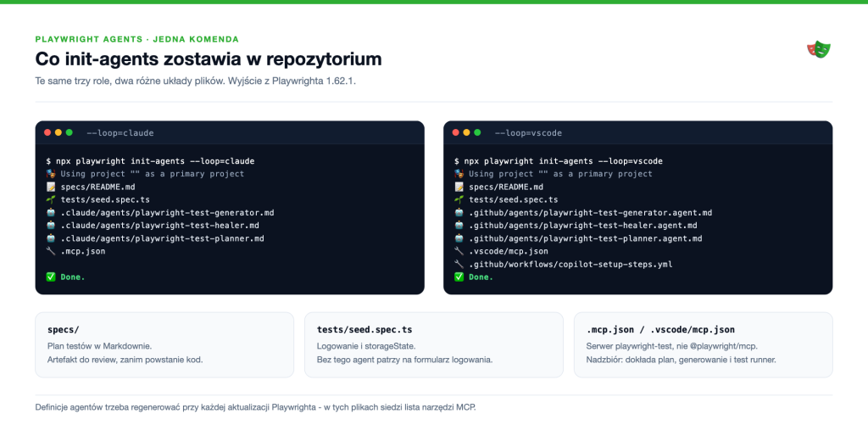
Task: Click the command 'npx playwright init-agents --loop=claude'
Action: [x=155, y=161]
